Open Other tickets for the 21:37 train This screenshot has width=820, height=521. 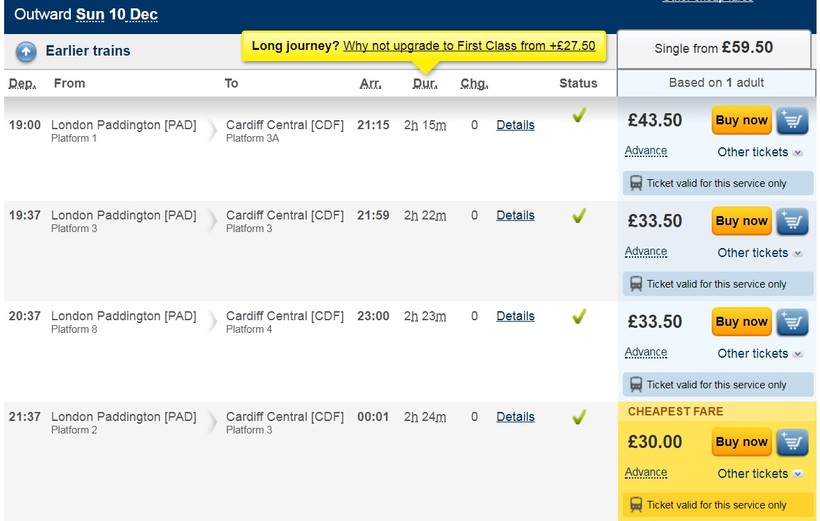point(759,474)
